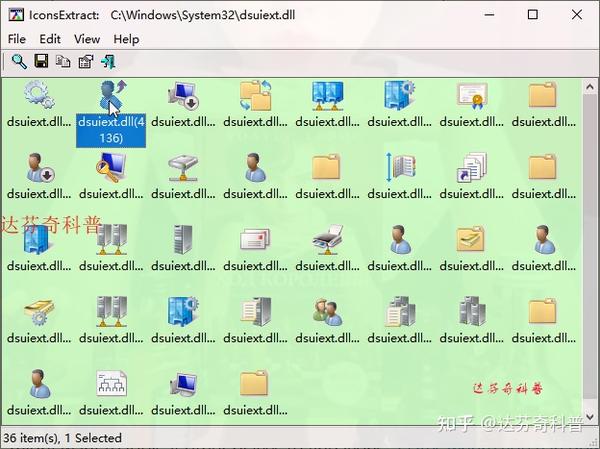Select the server with document page icon

point(255,311)
